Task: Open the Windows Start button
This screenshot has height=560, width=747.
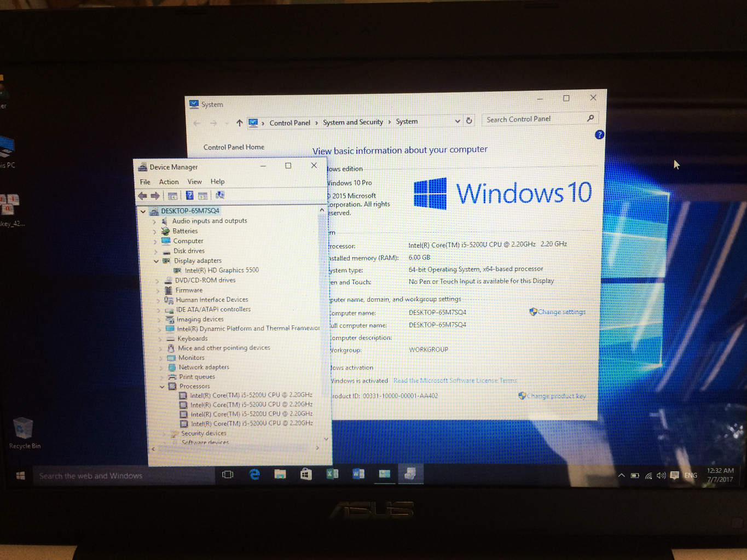Action: coord(21,476)
